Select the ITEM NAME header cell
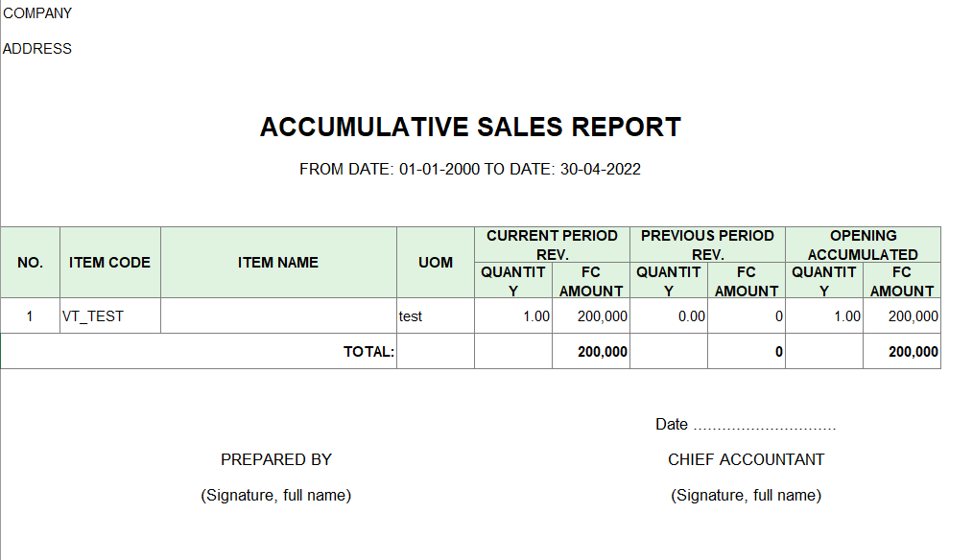 pyautogui.click(x=278, y=263)
